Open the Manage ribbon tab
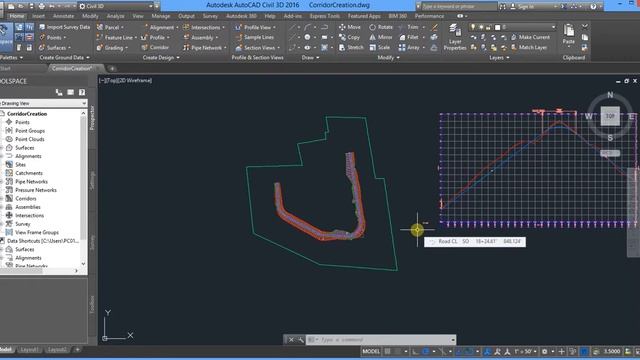The height and width of the screenshot is (360, 640). [x=161, y=16]
